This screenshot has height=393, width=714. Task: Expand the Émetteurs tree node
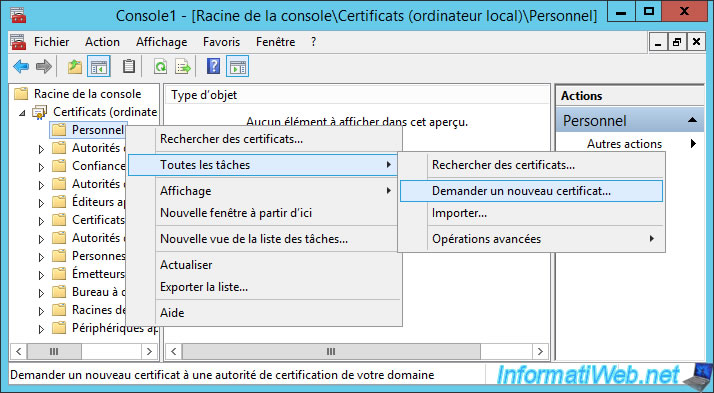pos(41,275)
